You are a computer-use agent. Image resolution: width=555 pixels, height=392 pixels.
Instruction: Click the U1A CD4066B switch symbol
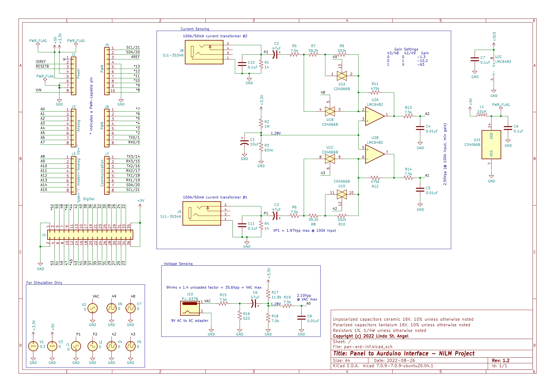[342, 76]
